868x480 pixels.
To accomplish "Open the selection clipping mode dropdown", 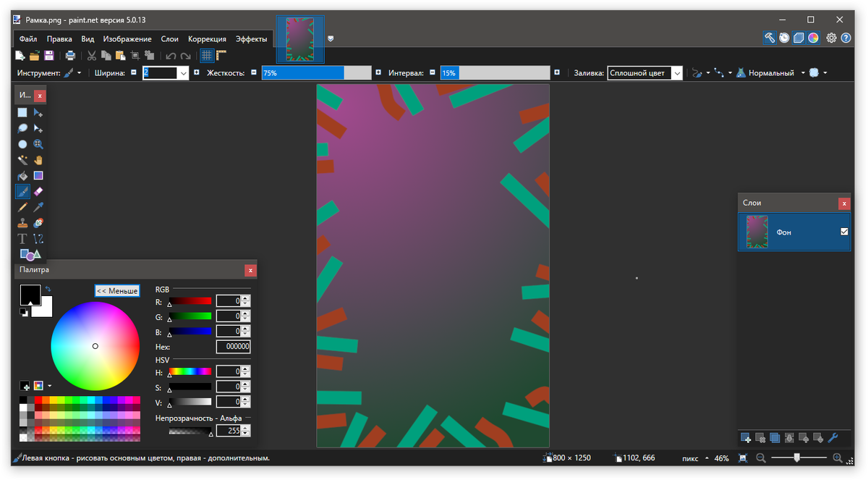I will click(817, 73).
